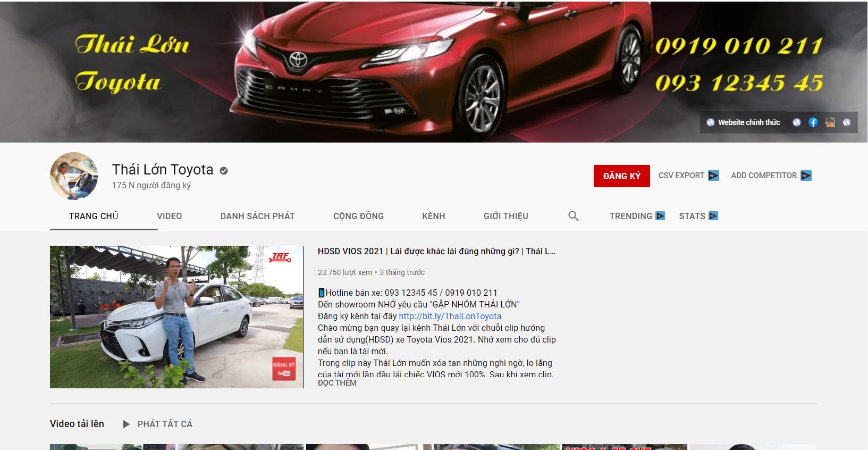
Task: Open the featured HDSD VIOS 2021 video thumbnail
Action: pos(176,316)
